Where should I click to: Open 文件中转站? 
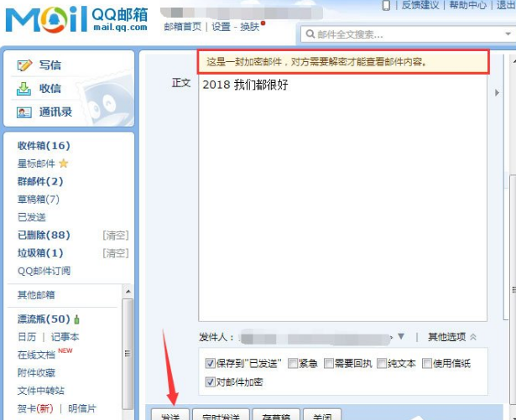pos(41,391)
